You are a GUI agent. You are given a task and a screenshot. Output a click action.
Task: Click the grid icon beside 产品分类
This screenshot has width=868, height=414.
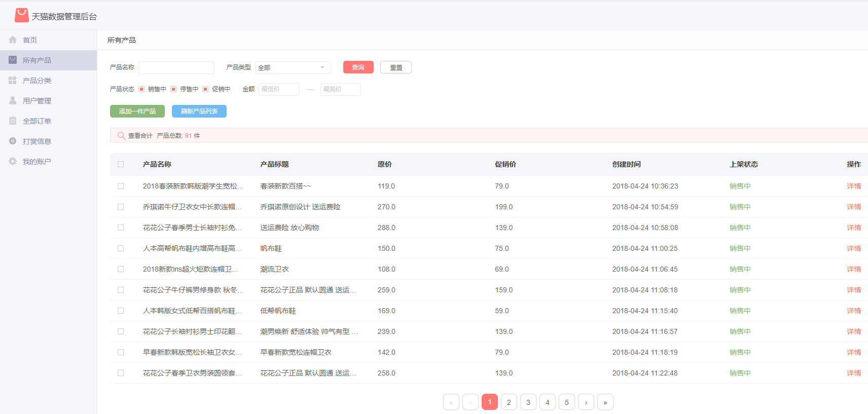[13, 80]
